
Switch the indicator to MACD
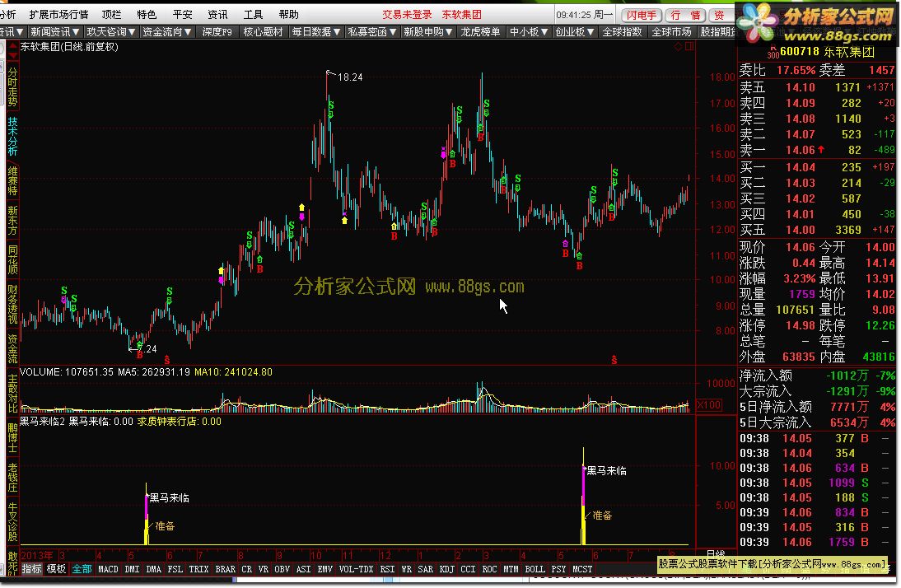click(x=108, y=569)
